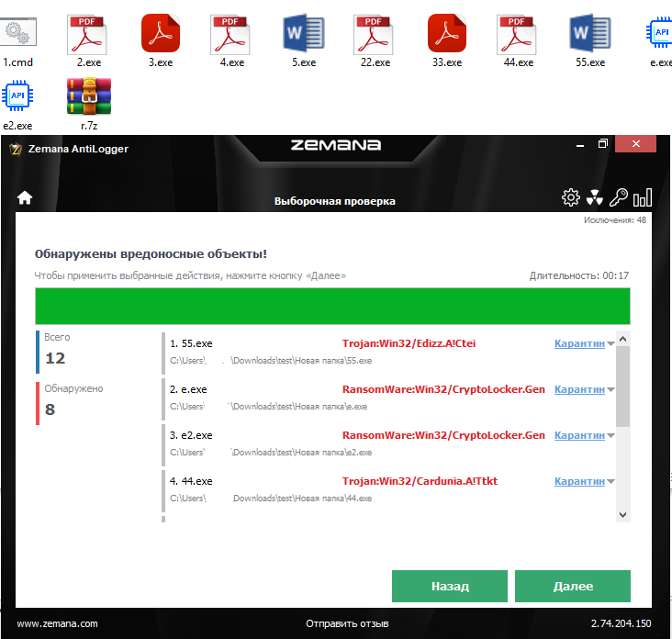672x639 pixels.
Task: Select the result row 2. e.exe
Action: click(388, 398)
